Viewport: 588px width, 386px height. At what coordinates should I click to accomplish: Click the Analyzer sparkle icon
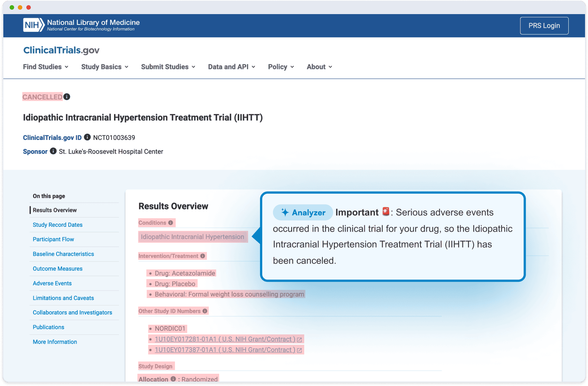click(x=285, y=212)
